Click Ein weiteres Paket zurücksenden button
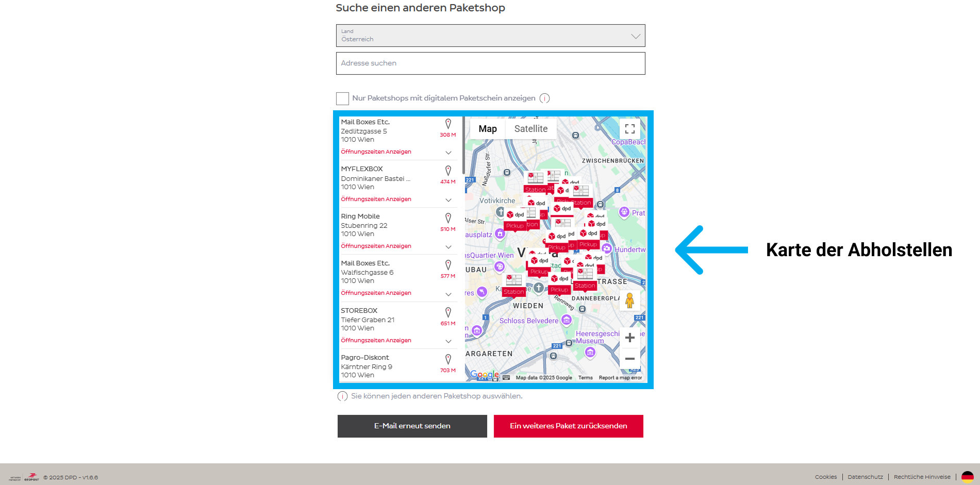Viewport: 980px width, 485px height. pos(568,426)
